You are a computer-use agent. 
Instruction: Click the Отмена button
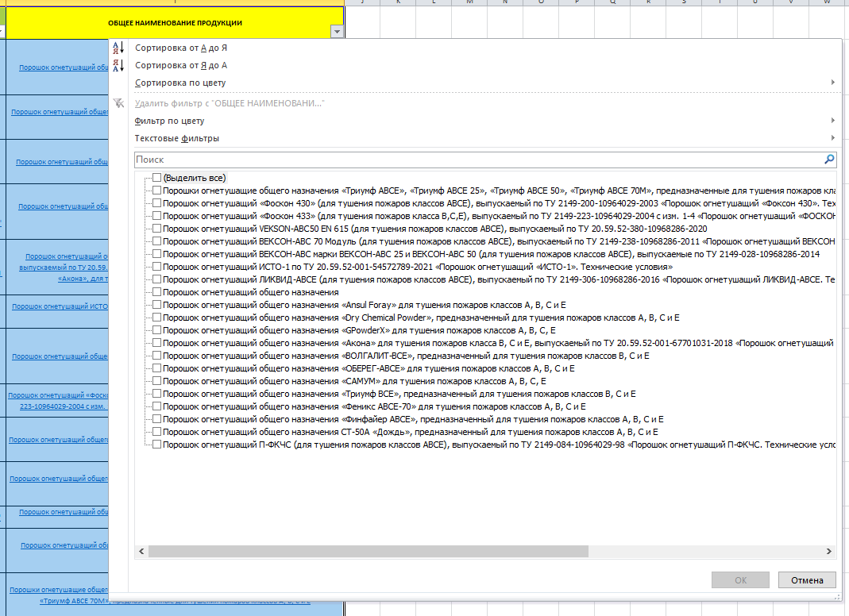pos(807,579)
